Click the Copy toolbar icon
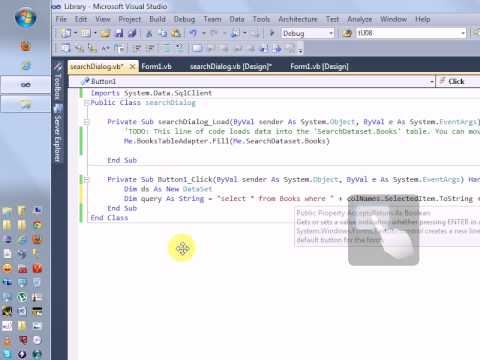The image size is (480, 360). pyautogui.click(x=163, y=33)
